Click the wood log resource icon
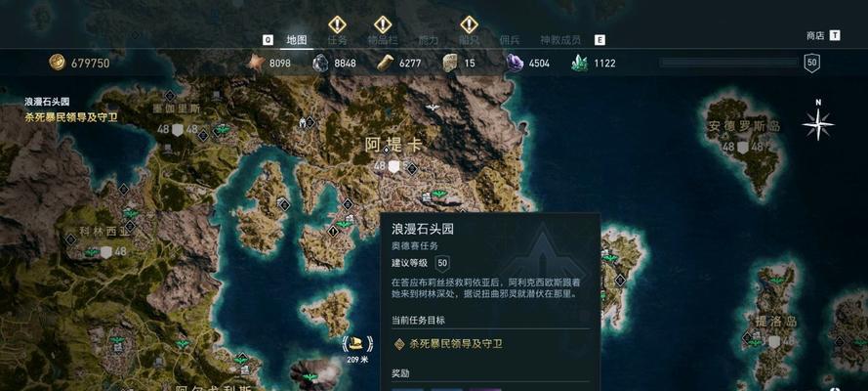 pos(386,63)
